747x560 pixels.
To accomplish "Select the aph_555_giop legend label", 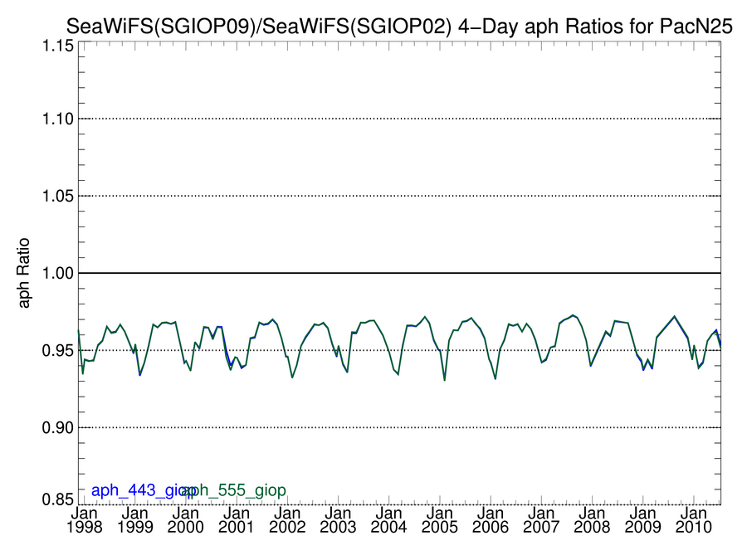I will pos(234,490).
